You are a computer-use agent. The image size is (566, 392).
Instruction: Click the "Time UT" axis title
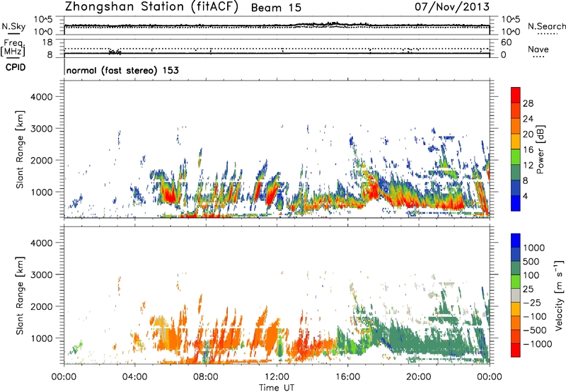[x=277, y=388]
